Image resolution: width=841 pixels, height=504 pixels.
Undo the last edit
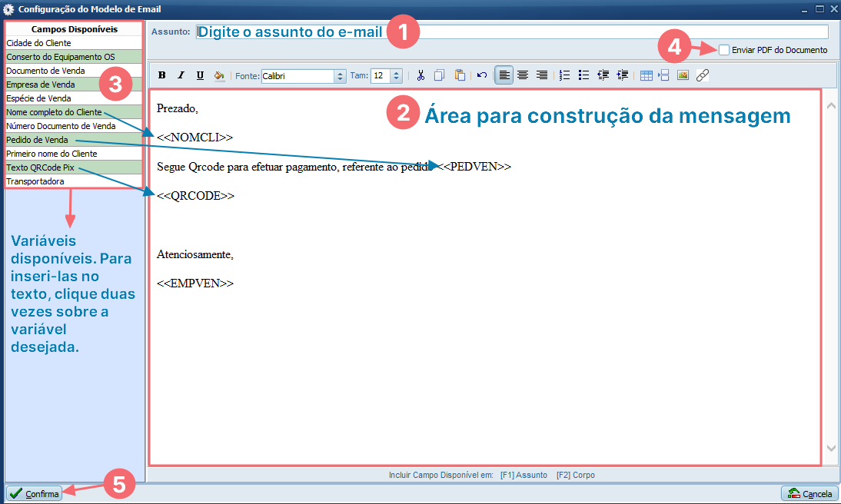pyautogui.click(x=482, y=75)
